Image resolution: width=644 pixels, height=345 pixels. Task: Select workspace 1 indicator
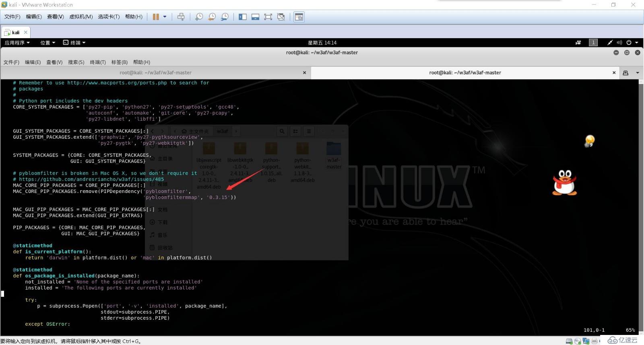point(593,43)
